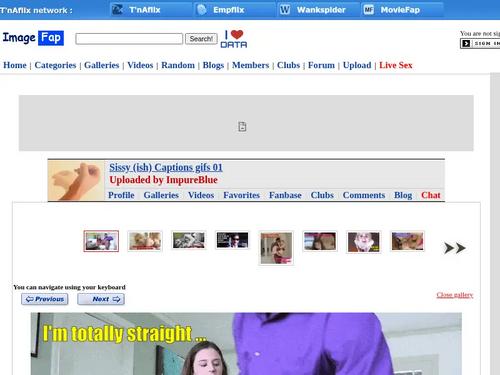Screen dimensions: 500x375
Task: Open the uploader's Fanbase tab
Action: click(285, 195)
